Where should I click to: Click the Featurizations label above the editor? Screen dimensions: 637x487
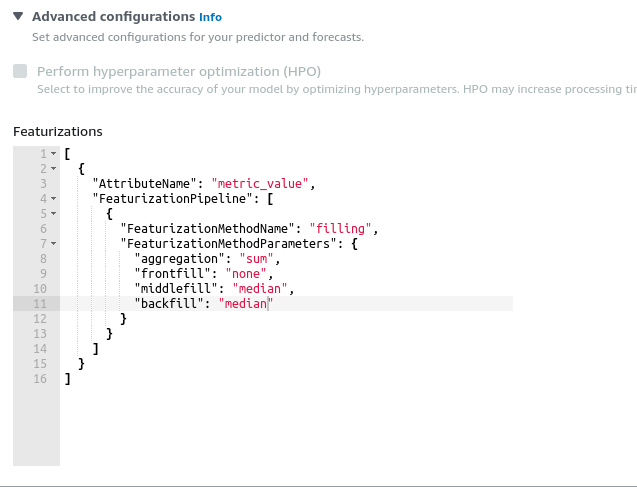(x=58, y=131)
